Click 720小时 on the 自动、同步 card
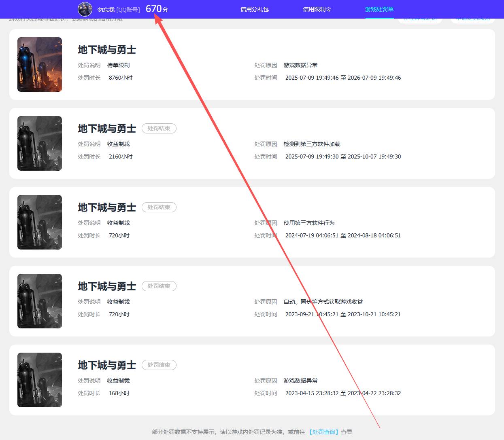The image size is (504, 440). (119, 314)
